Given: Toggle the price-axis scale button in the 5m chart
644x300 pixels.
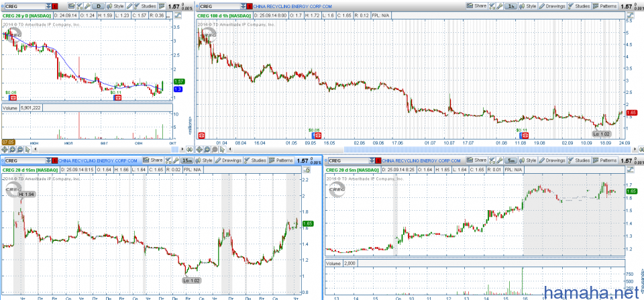Looking at the screenshot, I should click(630, 170).
